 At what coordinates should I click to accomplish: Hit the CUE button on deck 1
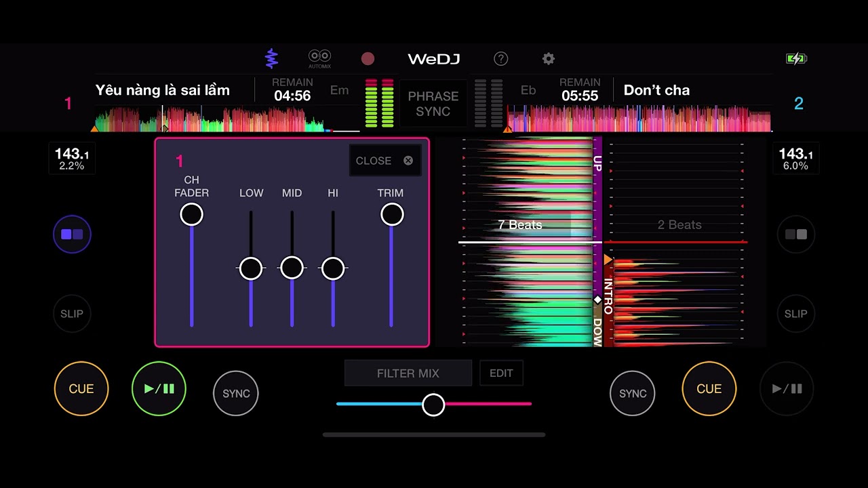(81, 388)
